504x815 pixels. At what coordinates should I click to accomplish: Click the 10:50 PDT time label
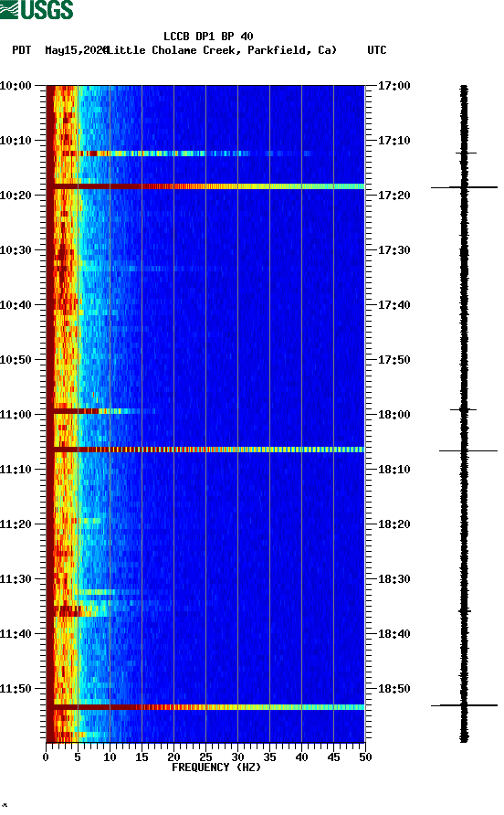tap(16, 360)
